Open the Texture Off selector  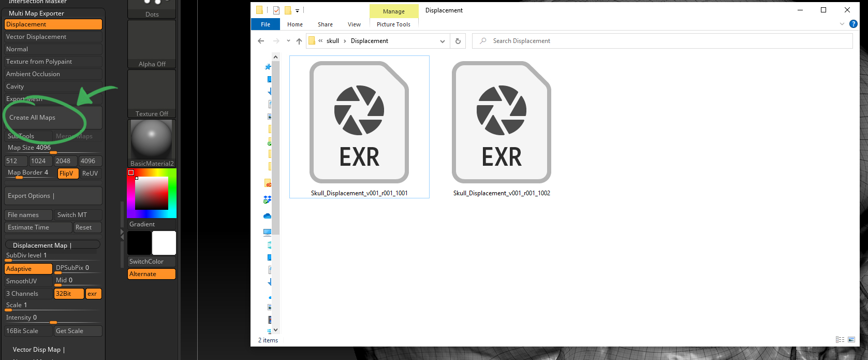click(152, 94)
